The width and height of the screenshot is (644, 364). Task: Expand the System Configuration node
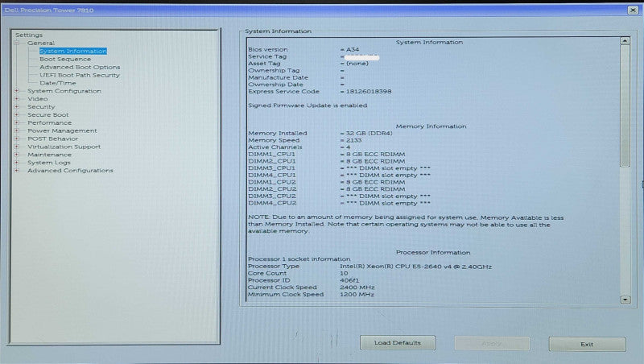pos(17,91)
